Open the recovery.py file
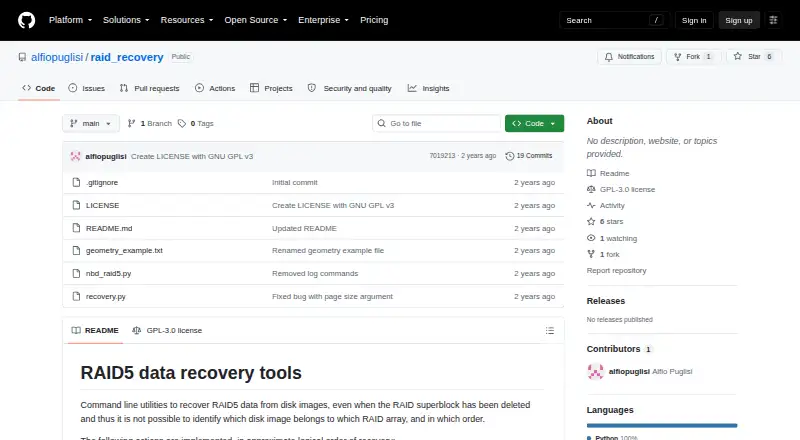Image resolution: width=800 pixels, height=440 pixels. click(106, 296)
